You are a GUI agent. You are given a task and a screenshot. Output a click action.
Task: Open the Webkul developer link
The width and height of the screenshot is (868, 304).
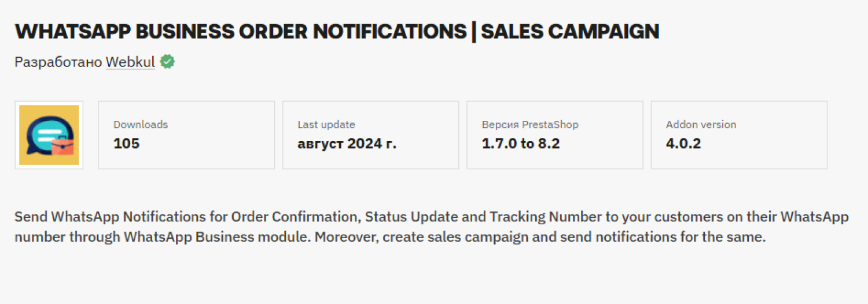[x=130, y=62]
